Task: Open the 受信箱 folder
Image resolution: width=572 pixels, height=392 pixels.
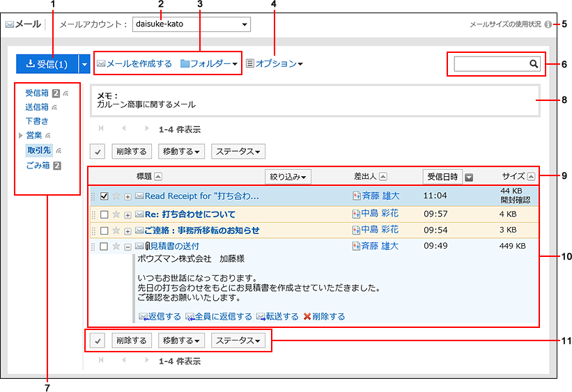Action: coord(37,93)
